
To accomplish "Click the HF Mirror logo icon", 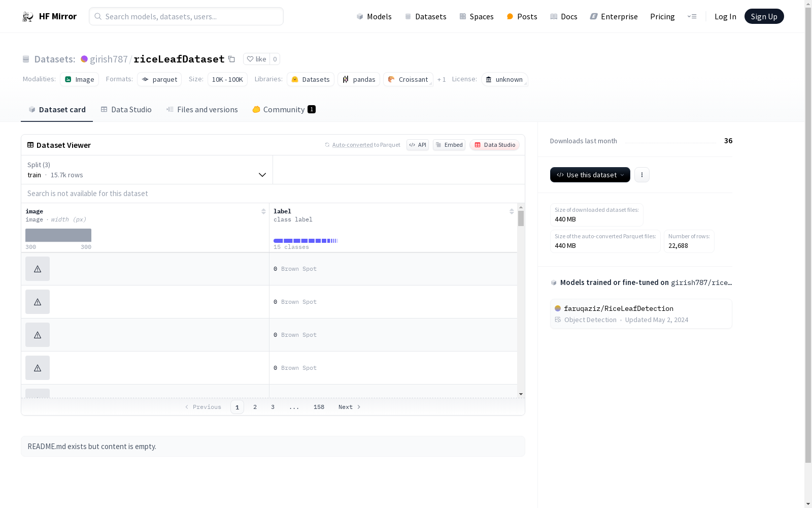I will click(x=27, y=16).
